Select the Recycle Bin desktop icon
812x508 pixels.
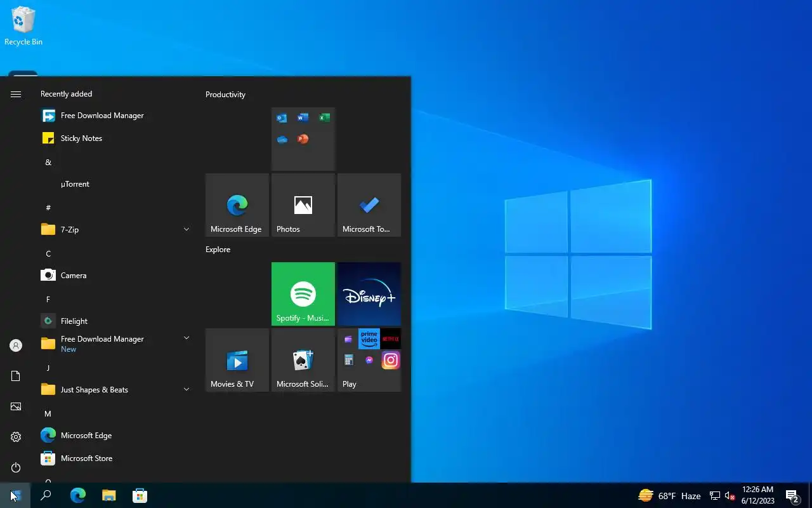[x=23, y=26]
